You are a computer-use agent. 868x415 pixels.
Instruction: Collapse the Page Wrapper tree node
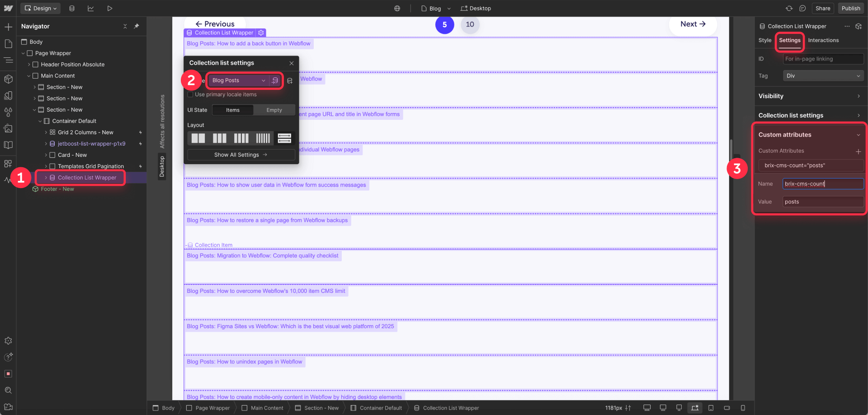pyautogui.click(x=23, y=53)
